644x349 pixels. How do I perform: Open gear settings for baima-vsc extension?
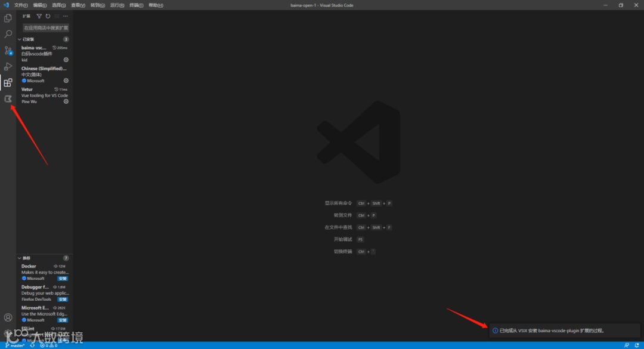(66, 60)
